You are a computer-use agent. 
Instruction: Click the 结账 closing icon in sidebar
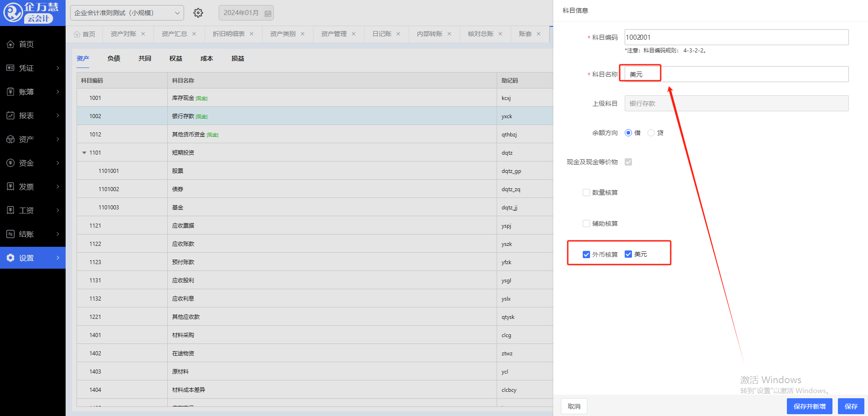click(10, 234)
